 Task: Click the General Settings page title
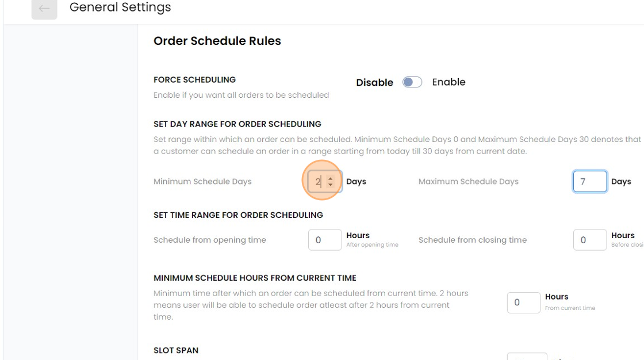120,8
